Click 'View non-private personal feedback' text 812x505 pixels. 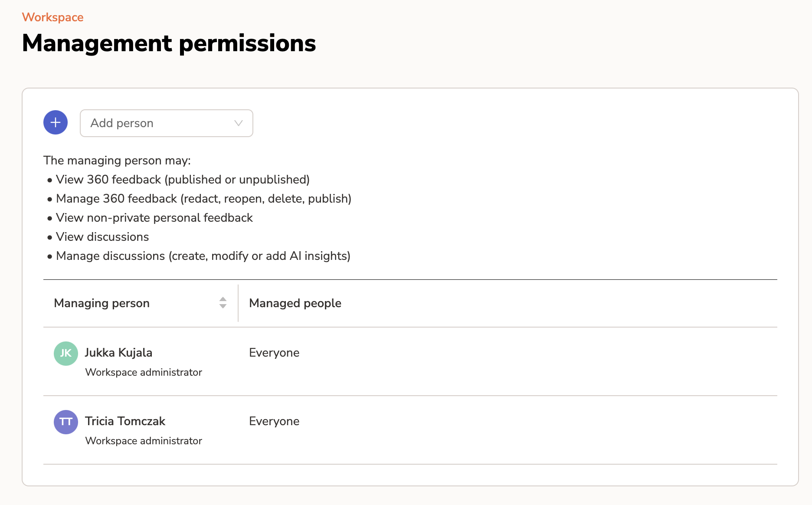tap(154, 218)
